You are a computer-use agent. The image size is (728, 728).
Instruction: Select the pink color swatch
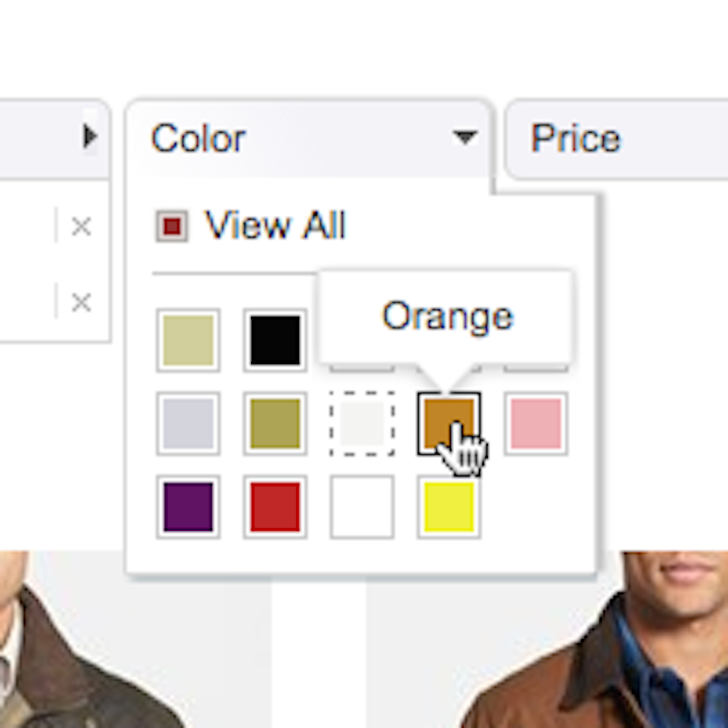coord(536,423)
